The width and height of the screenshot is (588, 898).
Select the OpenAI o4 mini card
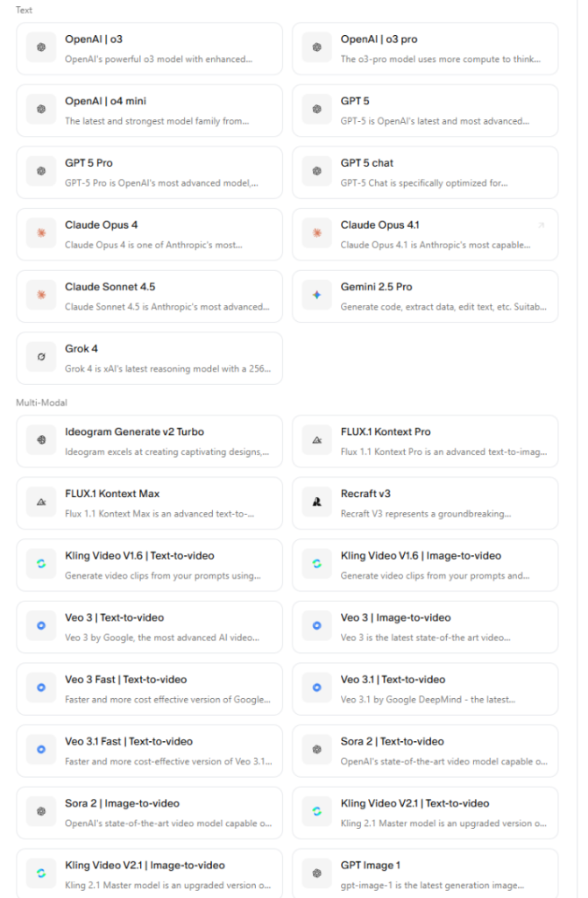click(149, 110)
